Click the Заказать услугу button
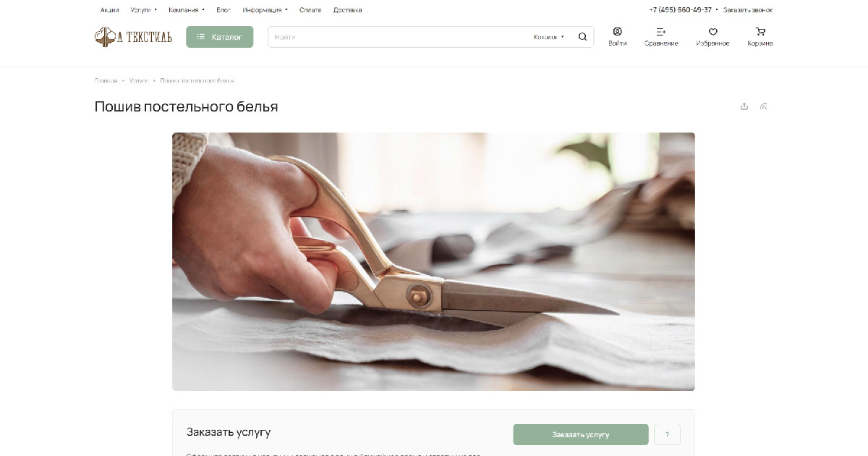 click(581, 434)
